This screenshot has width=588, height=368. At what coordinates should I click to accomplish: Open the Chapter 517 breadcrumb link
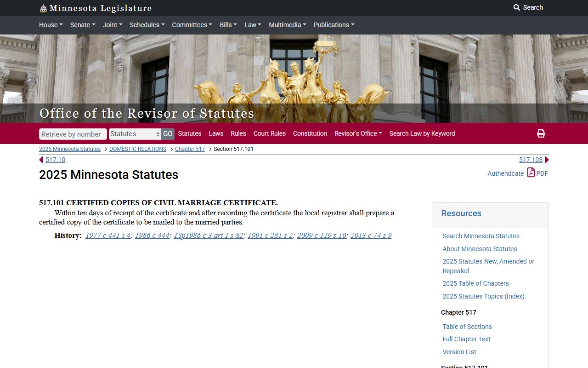[190, 149]
